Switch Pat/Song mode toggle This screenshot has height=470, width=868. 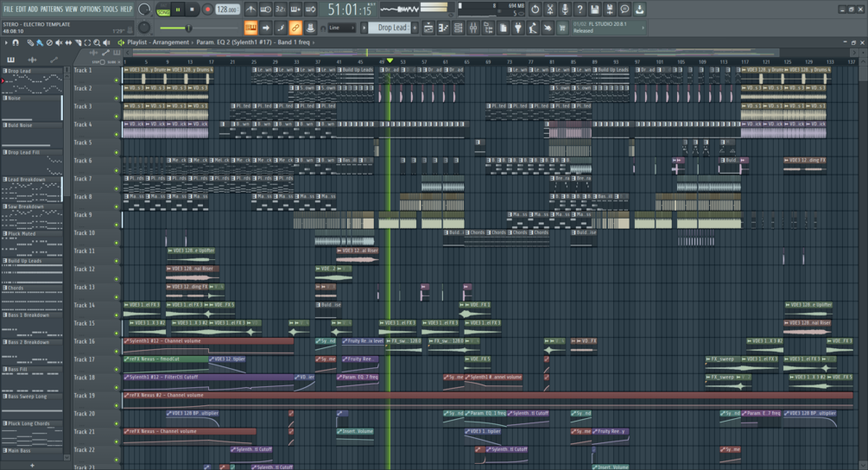(163, 10)
